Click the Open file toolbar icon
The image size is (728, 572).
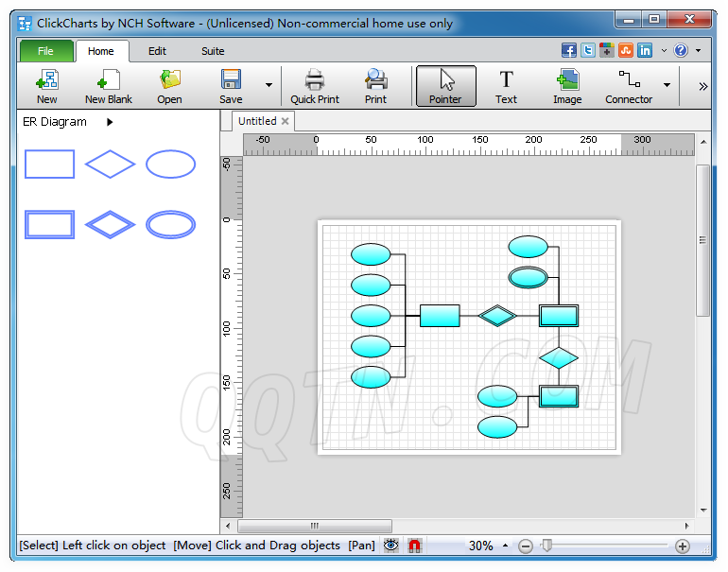170,86
